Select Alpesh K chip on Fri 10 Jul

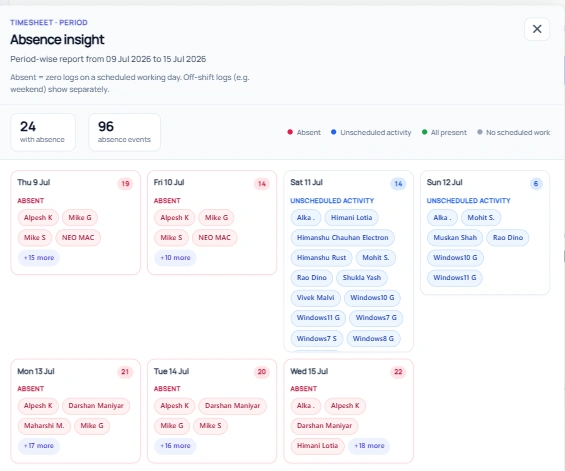pos(175,218)
